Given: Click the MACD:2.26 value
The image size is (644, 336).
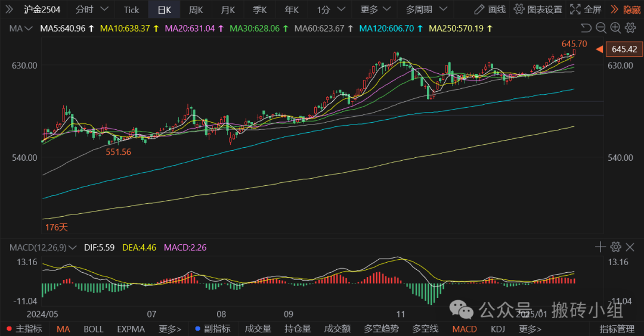Looking at the screenshot, I should coord(185,248).
